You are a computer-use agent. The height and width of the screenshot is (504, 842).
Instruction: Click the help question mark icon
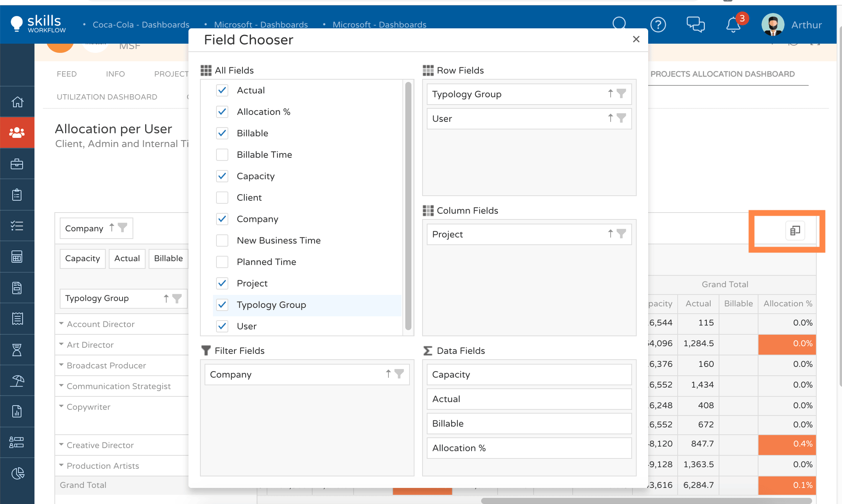coord(658,25)
